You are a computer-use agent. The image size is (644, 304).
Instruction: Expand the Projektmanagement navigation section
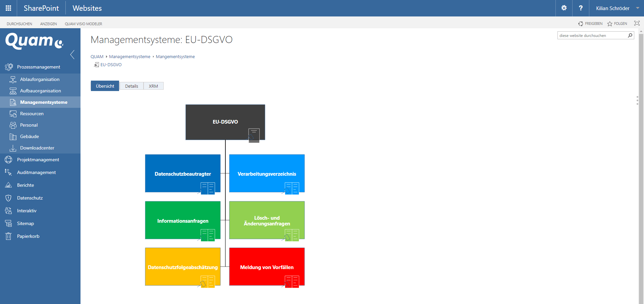[38, 160]
